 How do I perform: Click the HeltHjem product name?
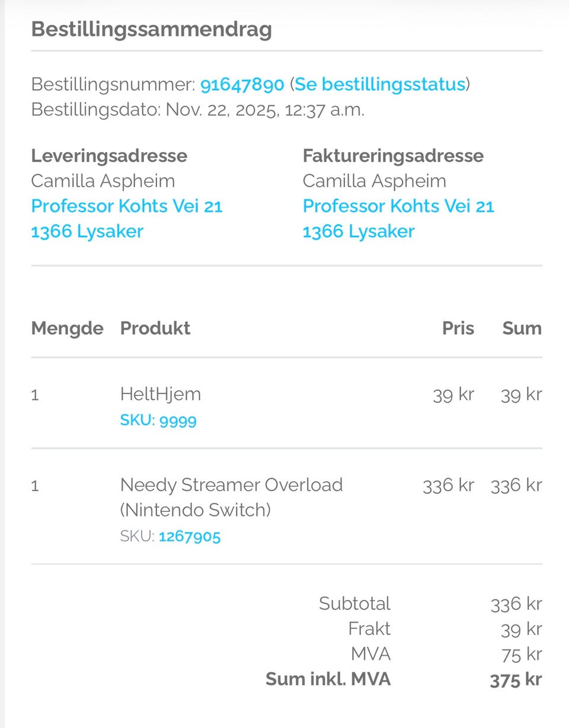point(160,395)
